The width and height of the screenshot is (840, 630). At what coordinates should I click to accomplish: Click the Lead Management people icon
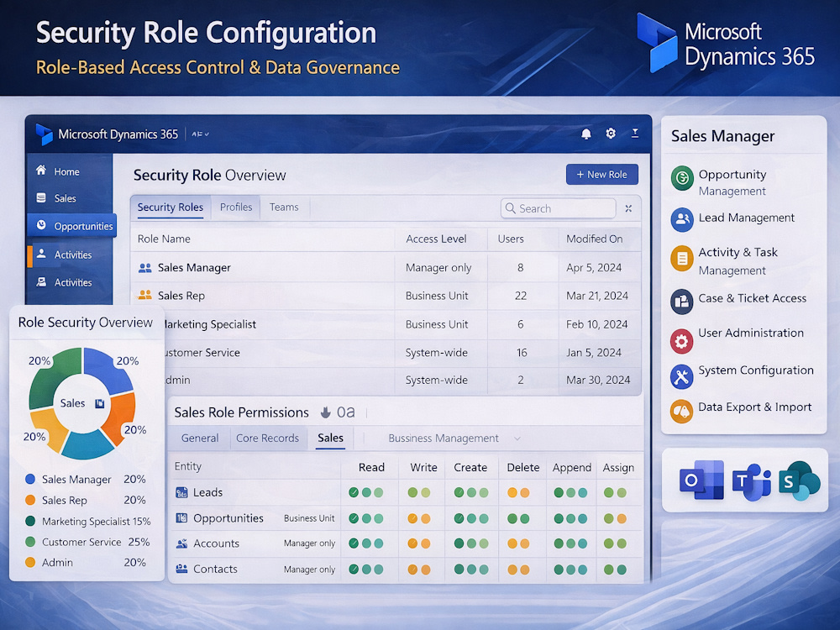click(x=682, y=219)
